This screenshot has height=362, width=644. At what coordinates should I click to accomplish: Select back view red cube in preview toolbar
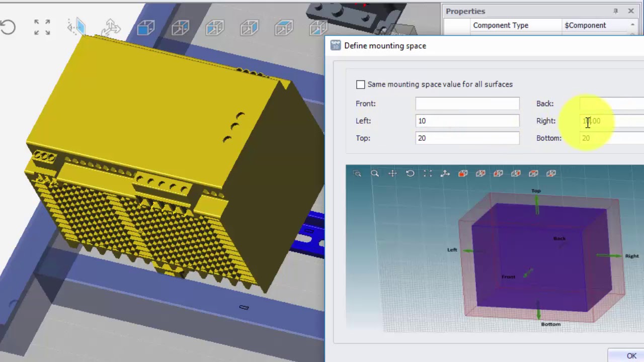480,173
